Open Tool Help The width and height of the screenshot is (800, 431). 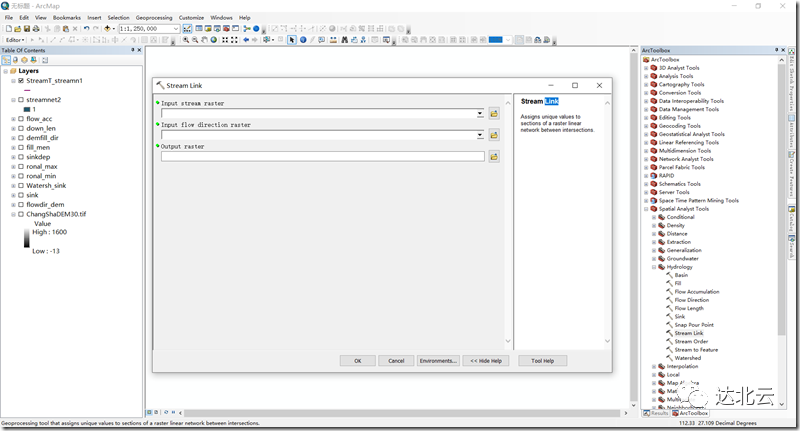coord(542,361)
